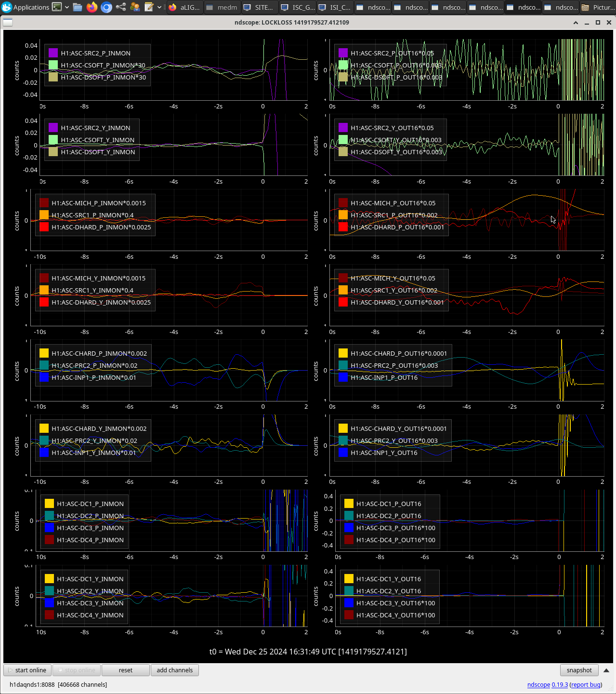Switch to the SITE... taskbar window
616x694 pixels.
tap(259, 7)
